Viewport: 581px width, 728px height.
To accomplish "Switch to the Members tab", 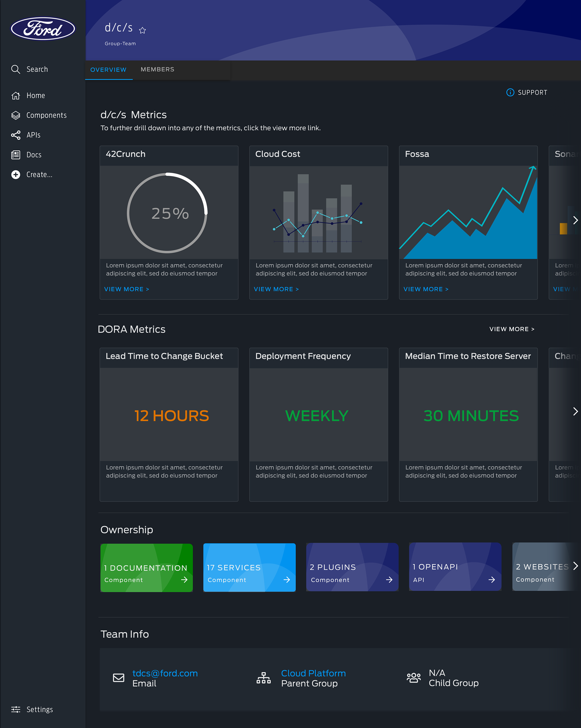I will (157, 70).
